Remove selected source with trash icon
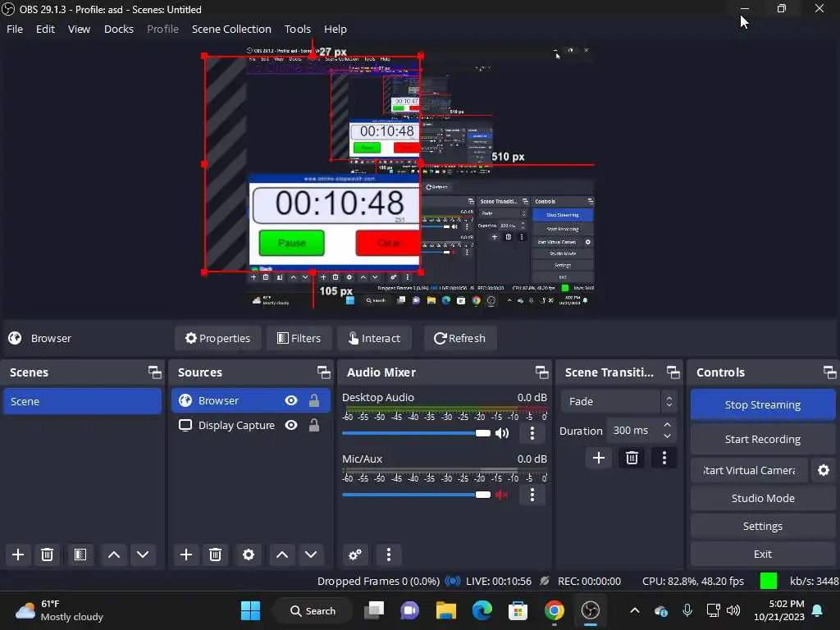The width and height of the screenshot is (840, 630). (216, 555)
